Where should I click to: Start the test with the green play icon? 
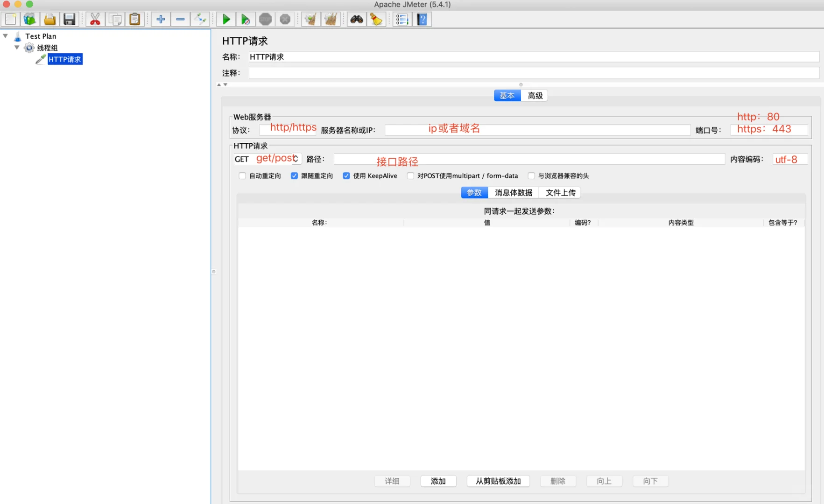pyautogui.click(x=226, y=19)
